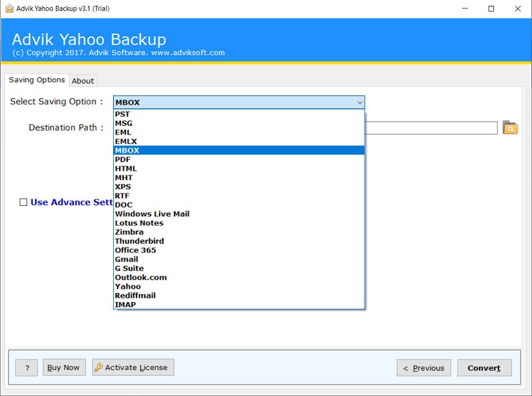Enable Use Advance Settings checkbox

[x=23, y=202]
